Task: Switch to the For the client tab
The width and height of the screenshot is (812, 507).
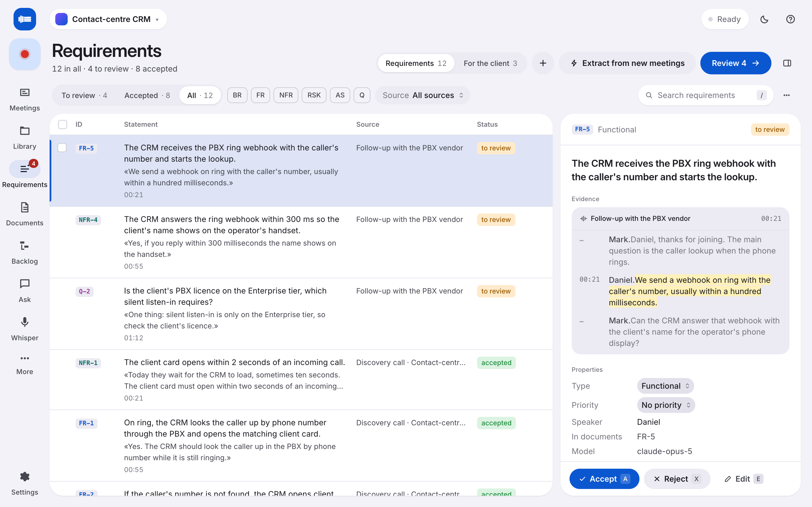Action: [x=490, y=63]
